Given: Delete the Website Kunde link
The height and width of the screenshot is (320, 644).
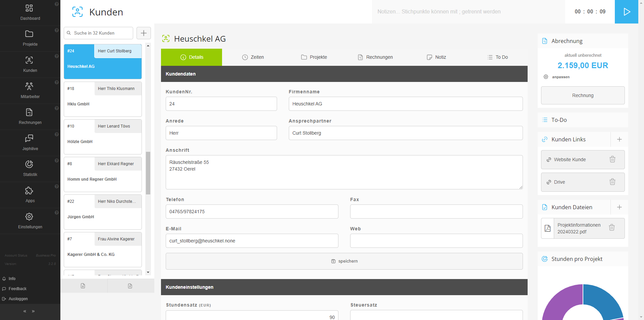Looking at the screenshot, I should click(x=612, y=159).
